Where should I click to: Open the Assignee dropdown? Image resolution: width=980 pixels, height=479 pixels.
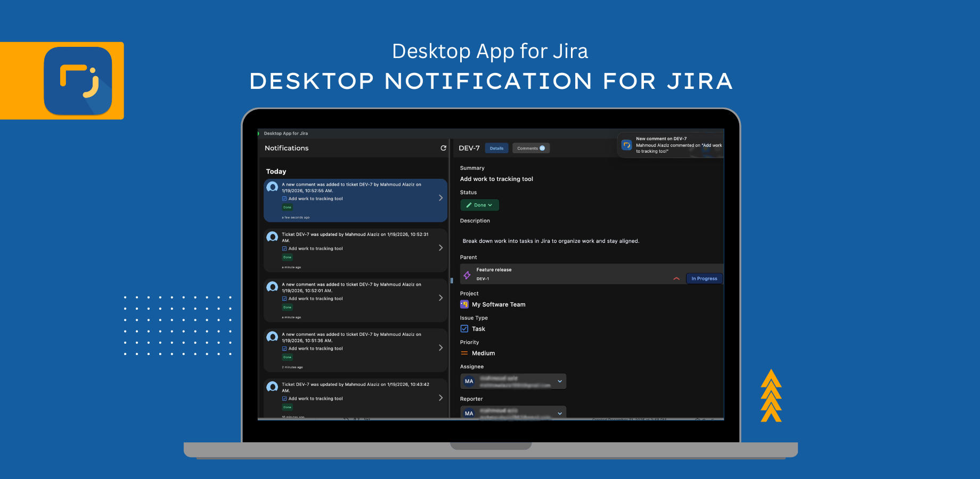point(559,381)
